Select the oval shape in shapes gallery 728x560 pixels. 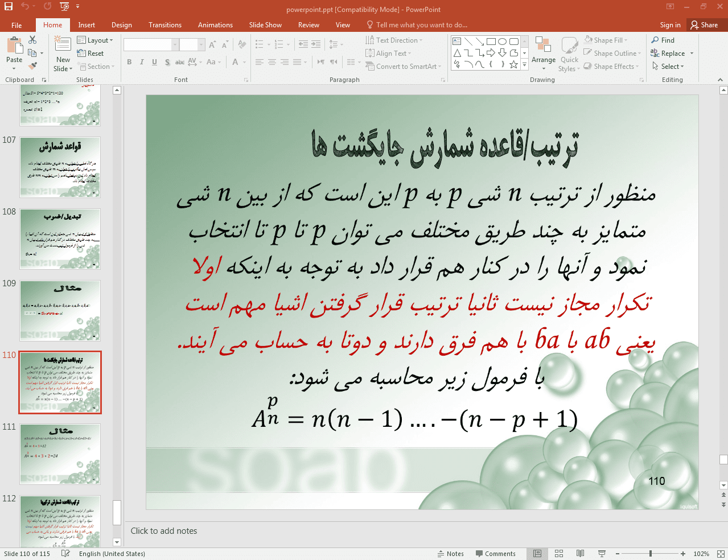[x=502, y=42]
